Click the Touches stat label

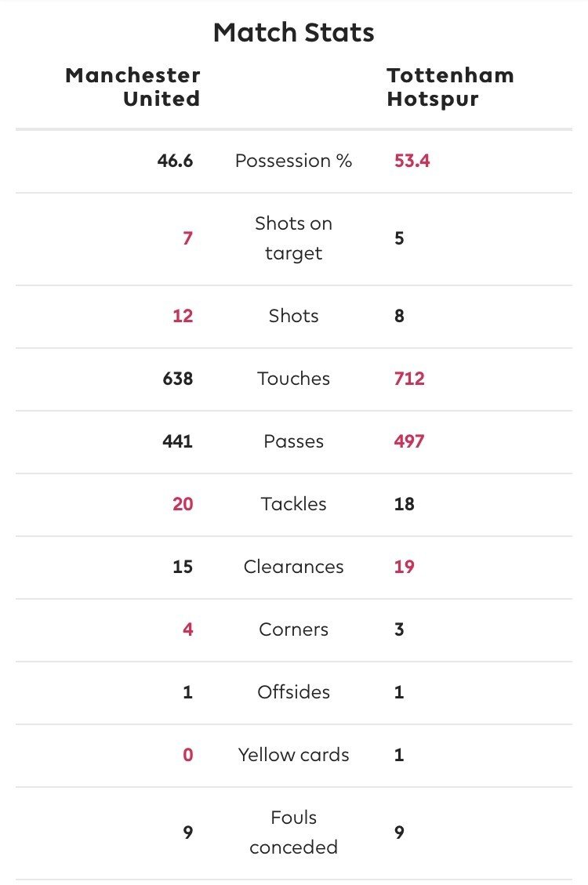click(x=293, y=379)
